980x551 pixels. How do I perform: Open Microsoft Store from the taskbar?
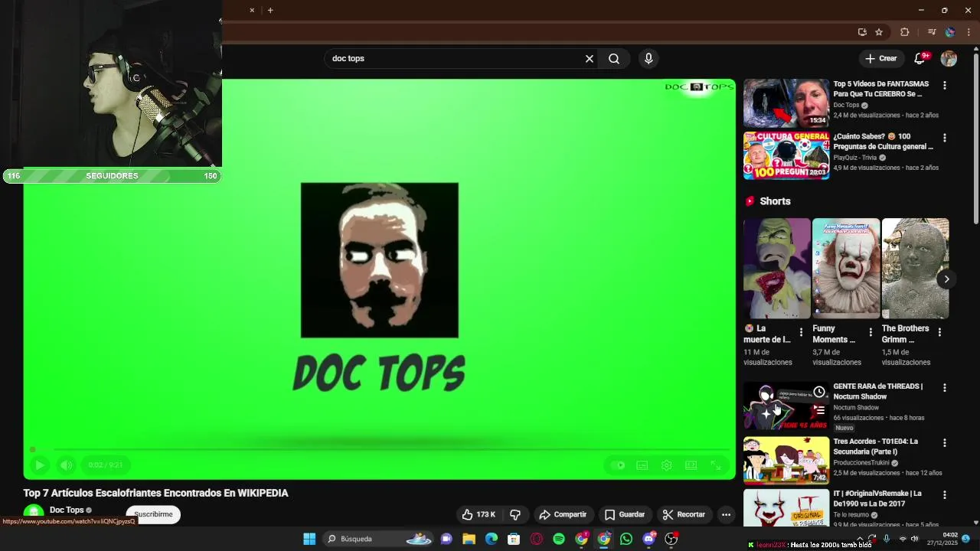coord(514,539)
